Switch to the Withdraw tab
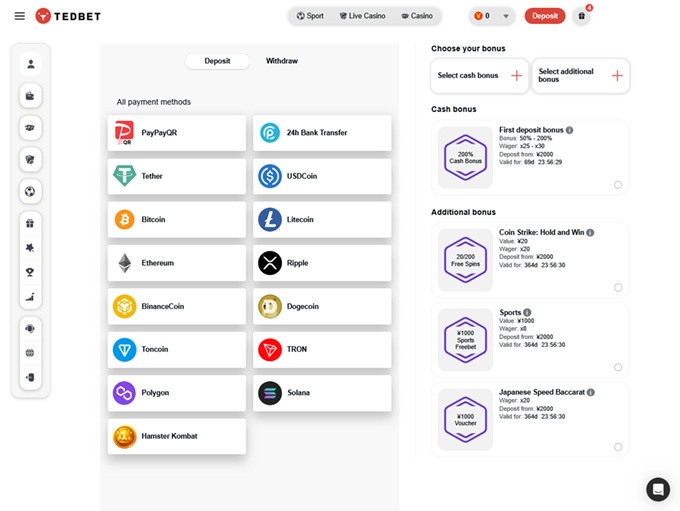This screenshot has width=680, height=511. point(281,61)
